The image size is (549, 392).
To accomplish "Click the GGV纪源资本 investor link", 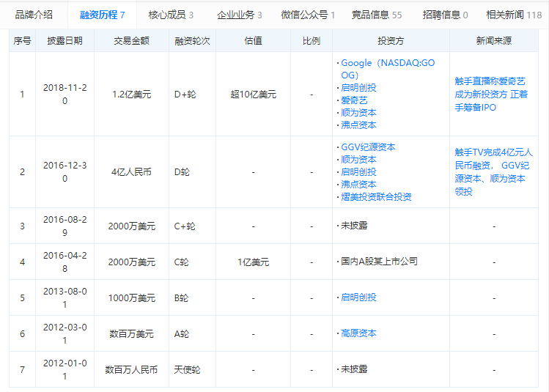I will tap(368, 147).
